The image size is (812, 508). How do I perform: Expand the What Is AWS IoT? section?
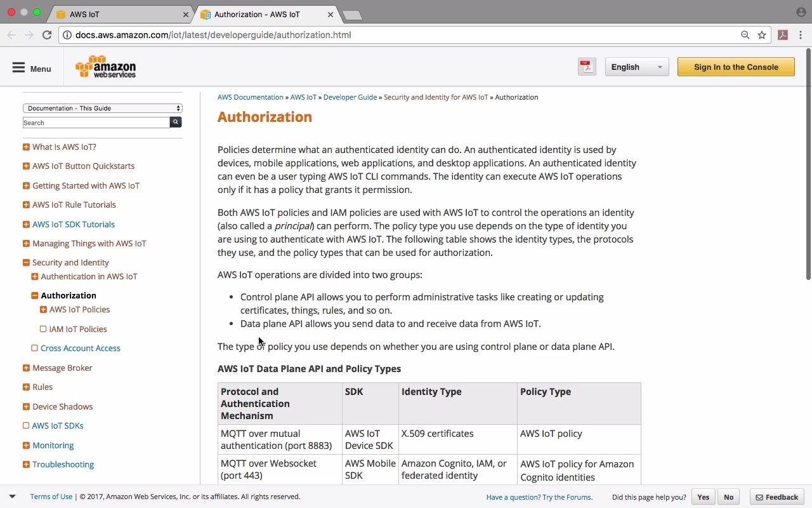[x=26, y=147]
